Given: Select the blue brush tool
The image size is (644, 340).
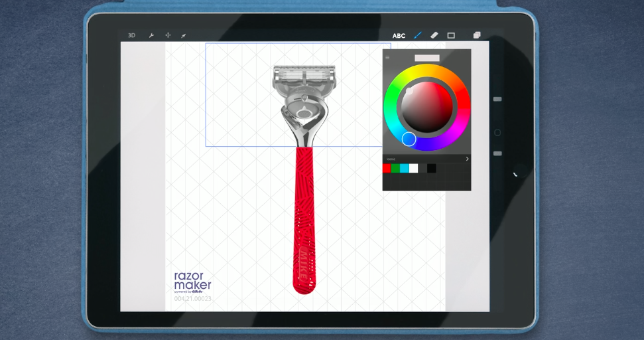Looking at the screenshot, I should (417, 35).
